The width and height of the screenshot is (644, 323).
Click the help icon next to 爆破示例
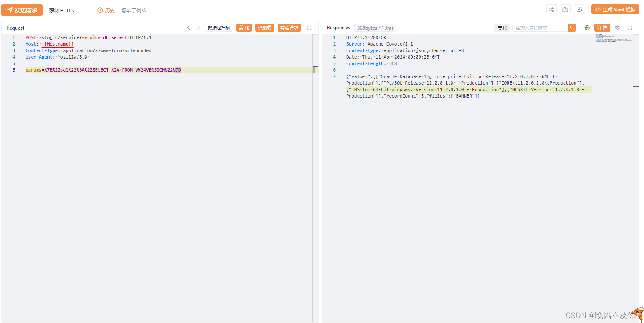(144, 11)
